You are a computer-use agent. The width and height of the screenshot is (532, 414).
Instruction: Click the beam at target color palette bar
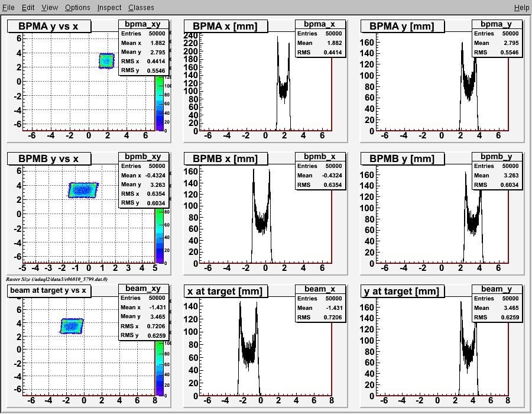[x=160, y=368]
